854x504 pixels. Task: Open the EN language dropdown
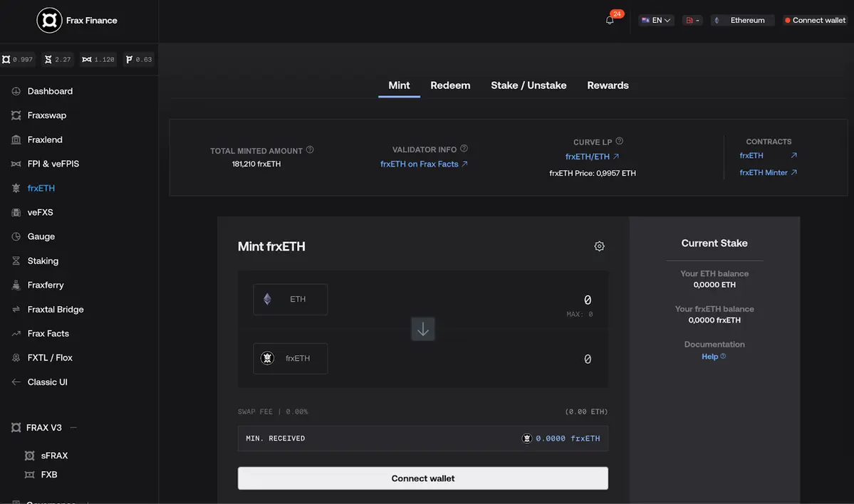656,21
